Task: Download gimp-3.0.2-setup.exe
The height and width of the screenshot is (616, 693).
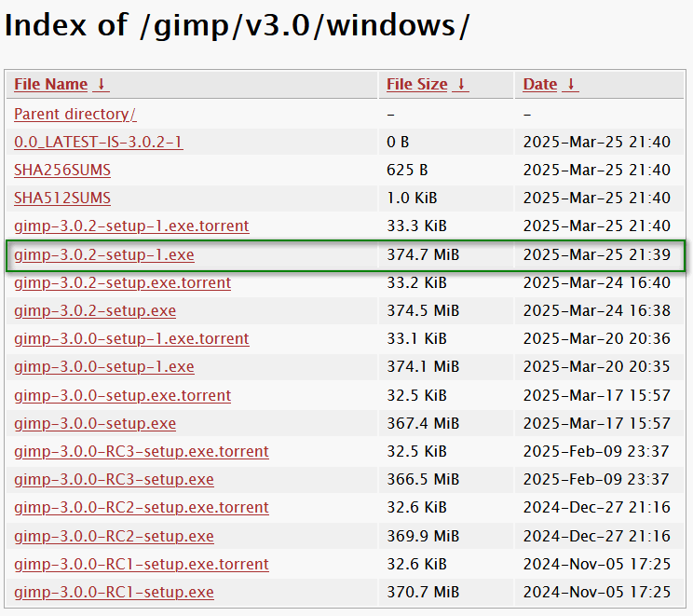Action: pos(95,311)
